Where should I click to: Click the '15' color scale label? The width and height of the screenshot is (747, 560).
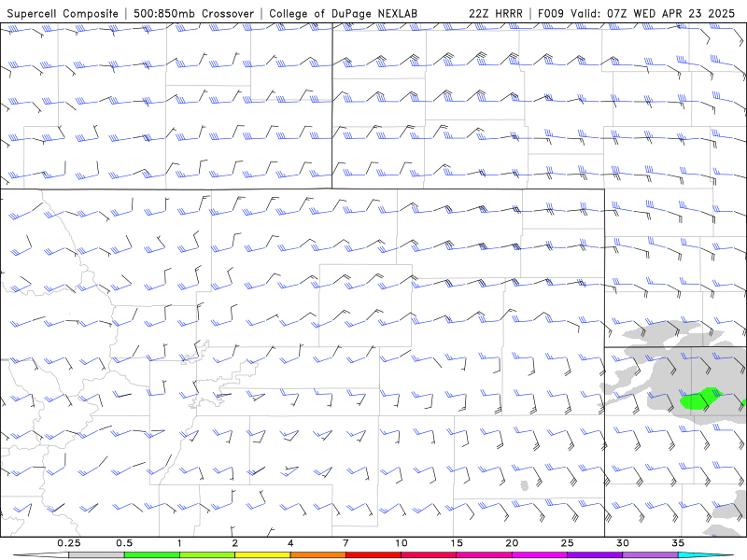pyautogui.click(x=457, y=543)
